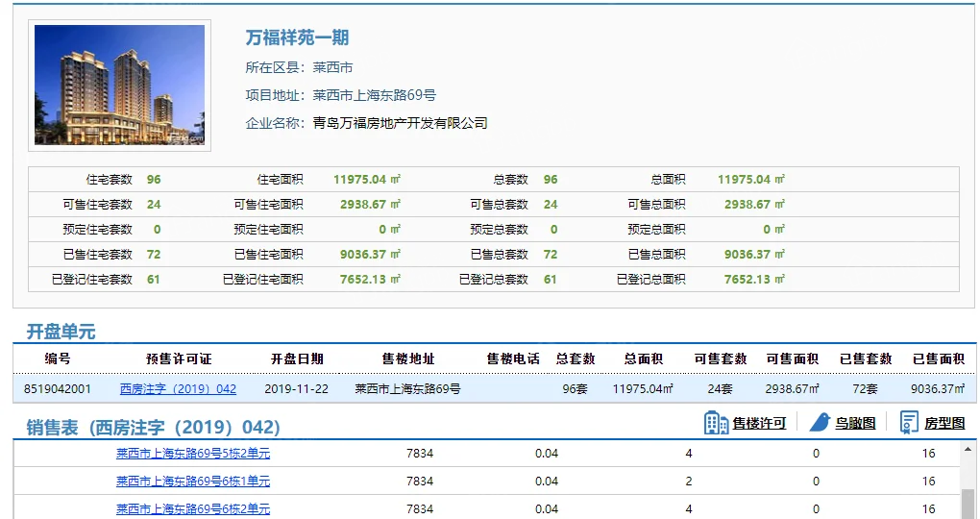The height and width of the screenshot is (519, 980).
Task: Click company name 青岛万福房地产开发有限公司
Action: tap(400, 123)
